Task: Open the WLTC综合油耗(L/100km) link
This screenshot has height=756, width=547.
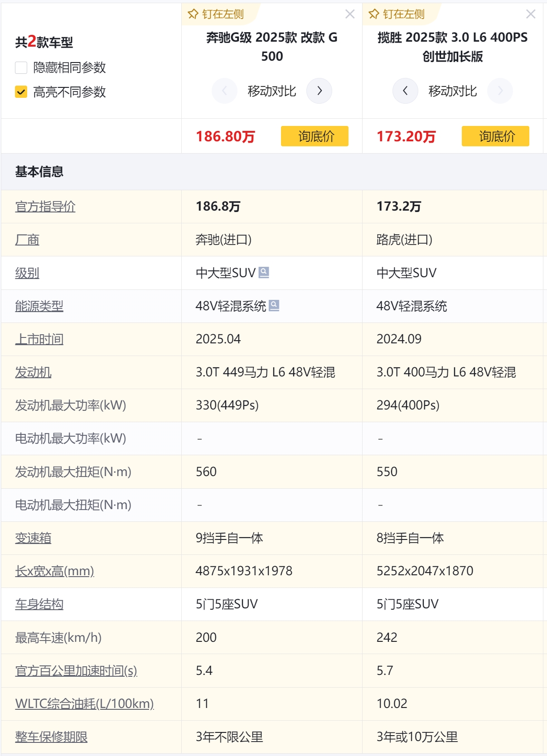Action: point(84,703)
